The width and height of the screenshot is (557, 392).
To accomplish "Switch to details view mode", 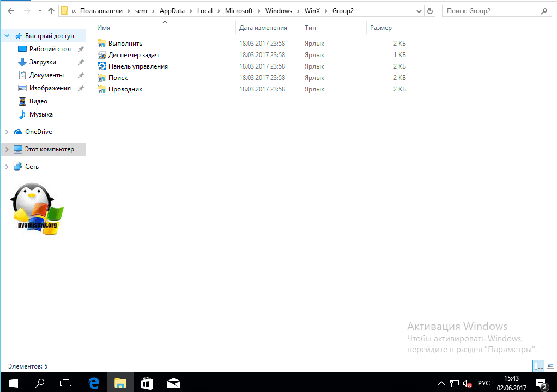I will pyautogui.click(x=538, y=366).
